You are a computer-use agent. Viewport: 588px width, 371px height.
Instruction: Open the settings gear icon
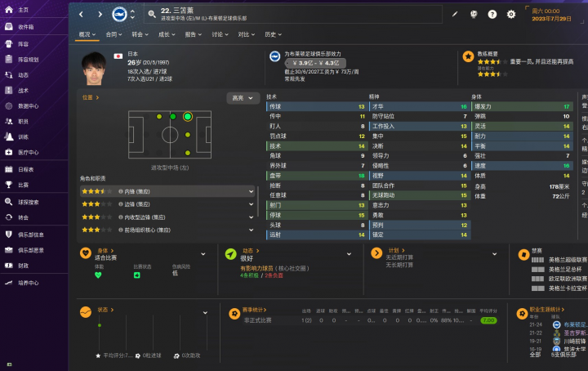point(511,14)
